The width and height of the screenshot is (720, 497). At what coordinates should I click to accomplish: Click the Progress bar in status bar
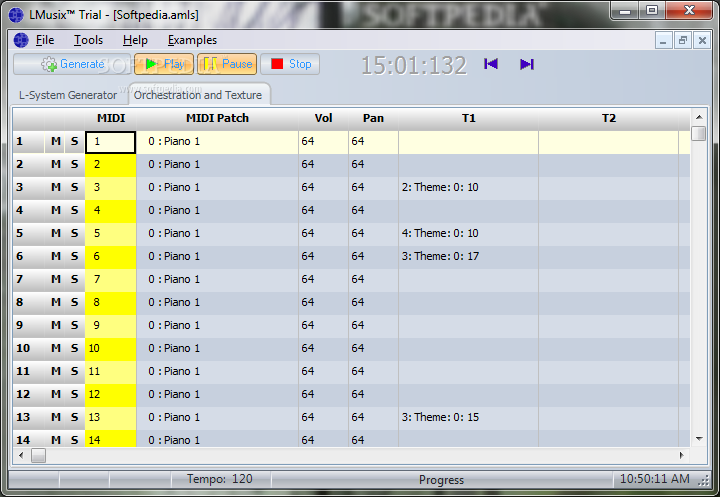pos(442,480)
